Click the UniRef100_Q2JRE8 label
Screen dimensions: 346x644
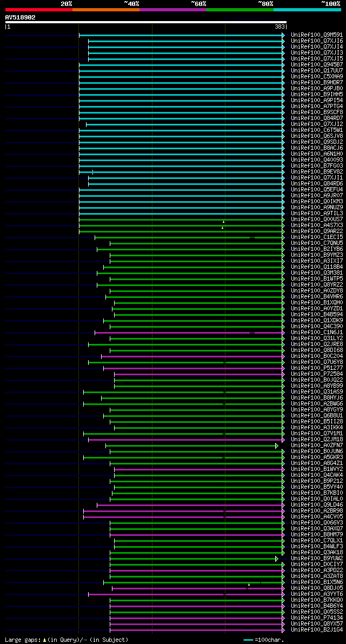tap(316, 344)
